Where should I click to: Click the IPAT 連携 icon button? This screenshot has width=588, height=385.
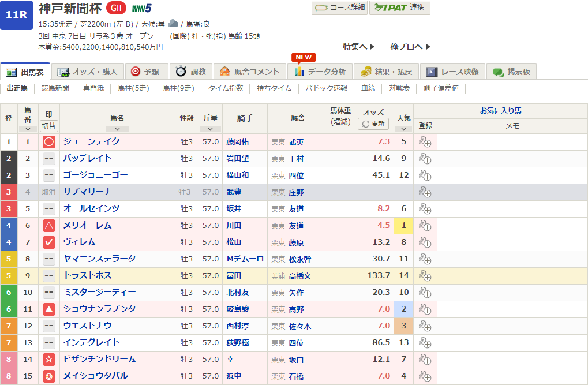(x=399, y=9)
